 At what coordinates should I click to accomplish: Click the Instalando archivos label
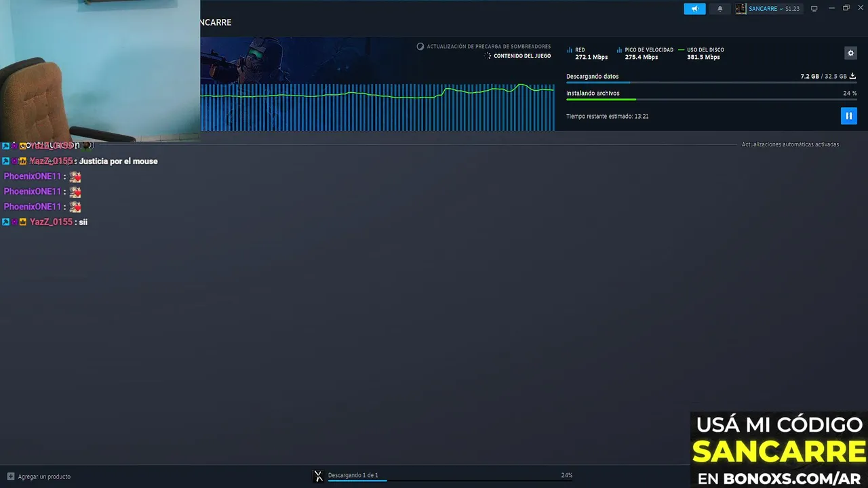[593, 94]
